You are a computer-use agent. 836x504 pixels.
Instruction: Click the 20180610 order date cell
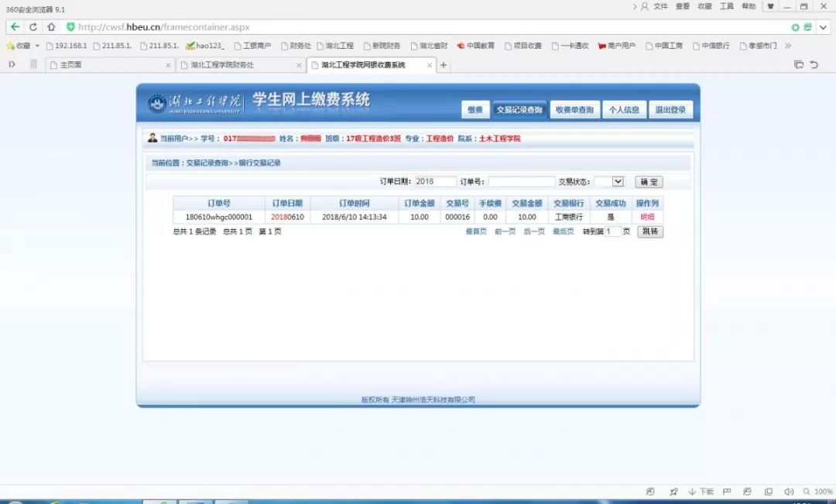click(287, 217)
